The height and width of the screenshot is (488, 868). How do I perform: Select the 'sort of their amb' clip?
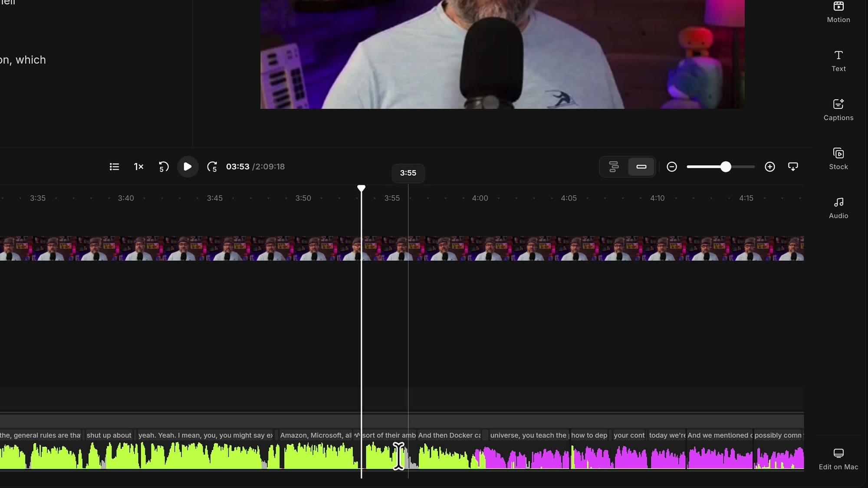coord(389,435)
